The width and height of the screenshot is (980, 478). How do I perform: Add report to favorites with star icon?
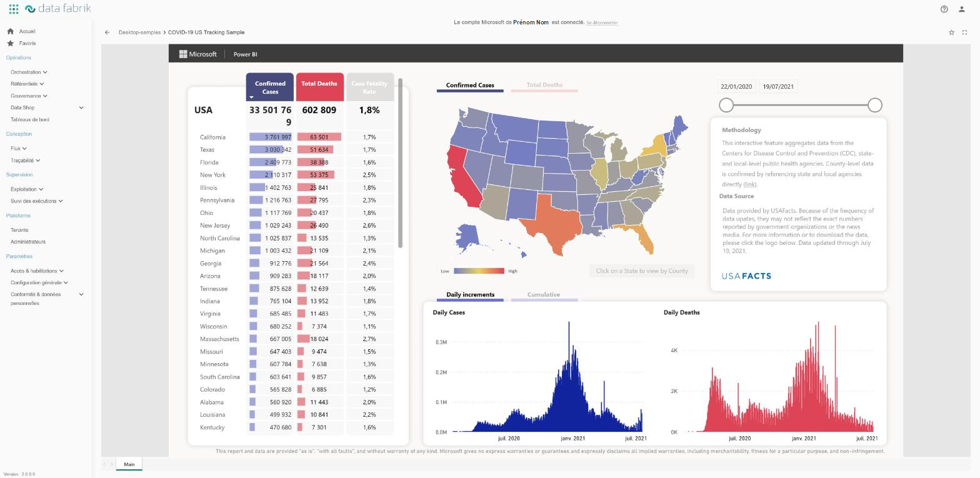coord(951,32)
